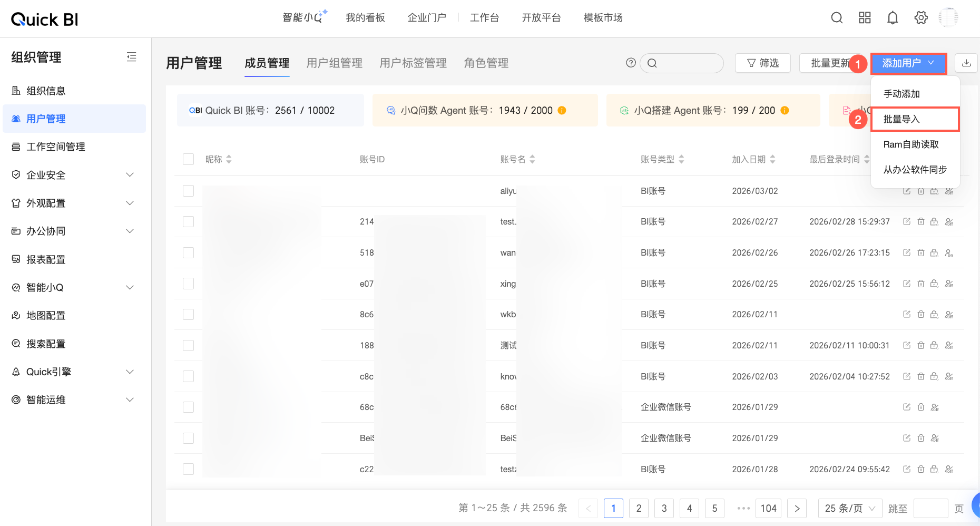This screenshot has width=980, height=526.
Task: Switch to the 用户组管理 tab
Action: [335, 63]
